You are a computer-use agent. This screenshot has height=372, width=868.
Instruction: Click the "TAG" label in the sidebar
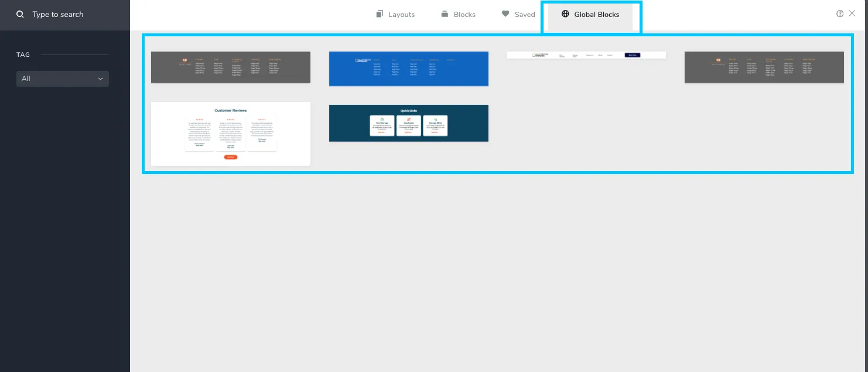pos(23,54)
